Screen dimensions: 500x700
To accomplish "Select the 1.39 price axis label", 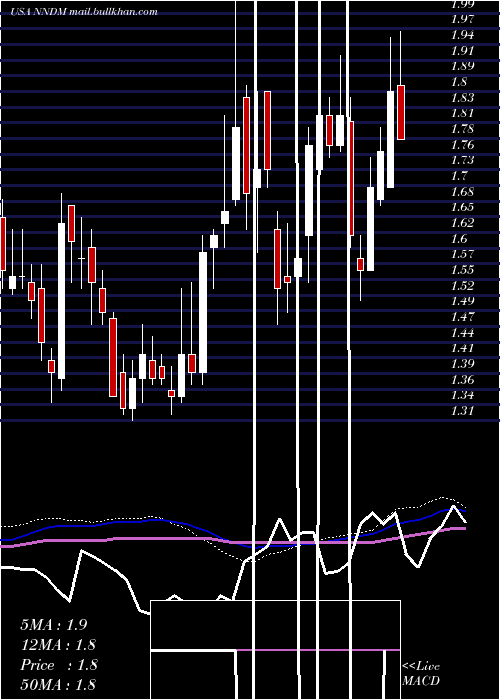I will point(462,364).
